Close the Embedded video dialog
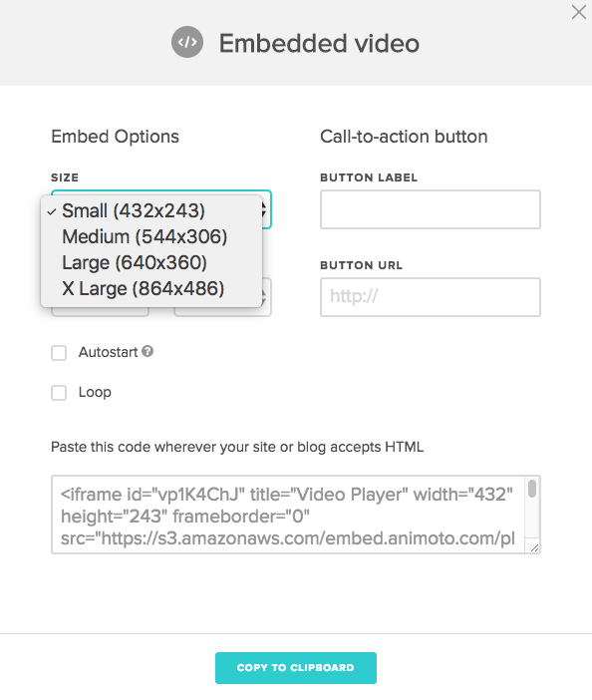The height and width of the screenshot is (700, 592). point(579,13)
